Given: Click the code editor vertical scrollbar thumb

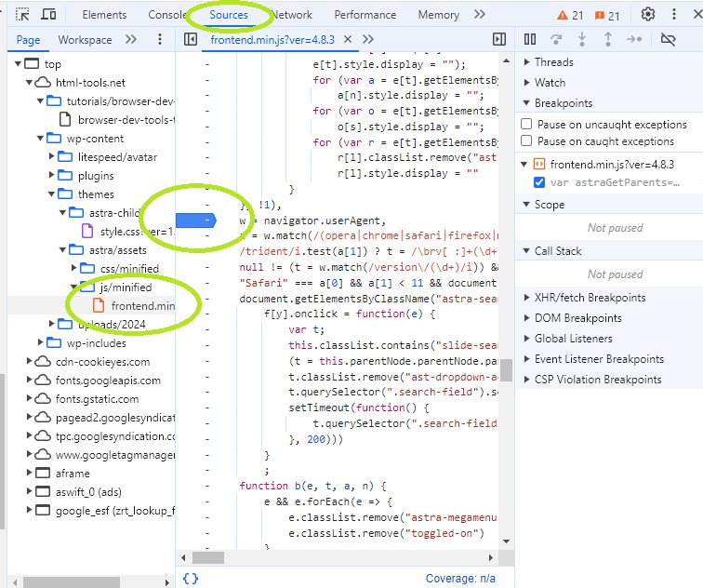Looking at the screenshot, I should click(506, 370).
